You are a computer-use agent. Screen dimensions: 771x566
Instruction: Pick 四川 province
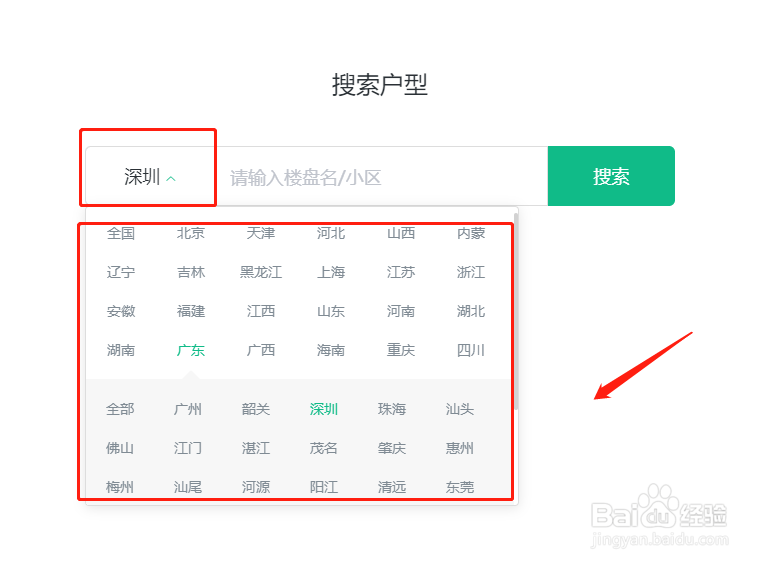(x=471, y=350)
